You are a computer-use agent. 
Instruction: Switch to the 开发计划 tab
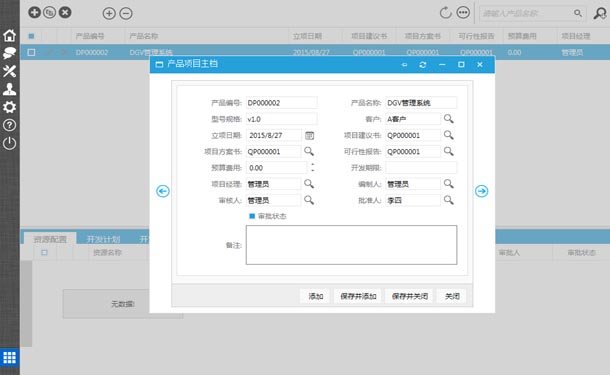tap(103, 239)
